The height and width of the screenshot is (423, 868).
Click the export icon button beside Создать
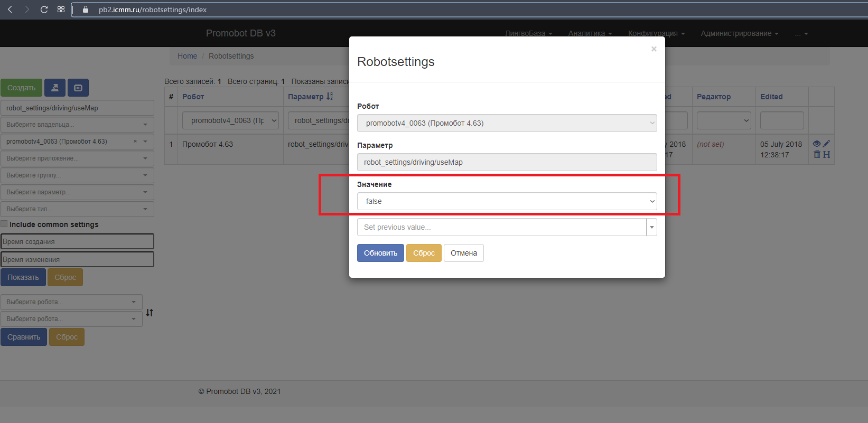(55, 88)
